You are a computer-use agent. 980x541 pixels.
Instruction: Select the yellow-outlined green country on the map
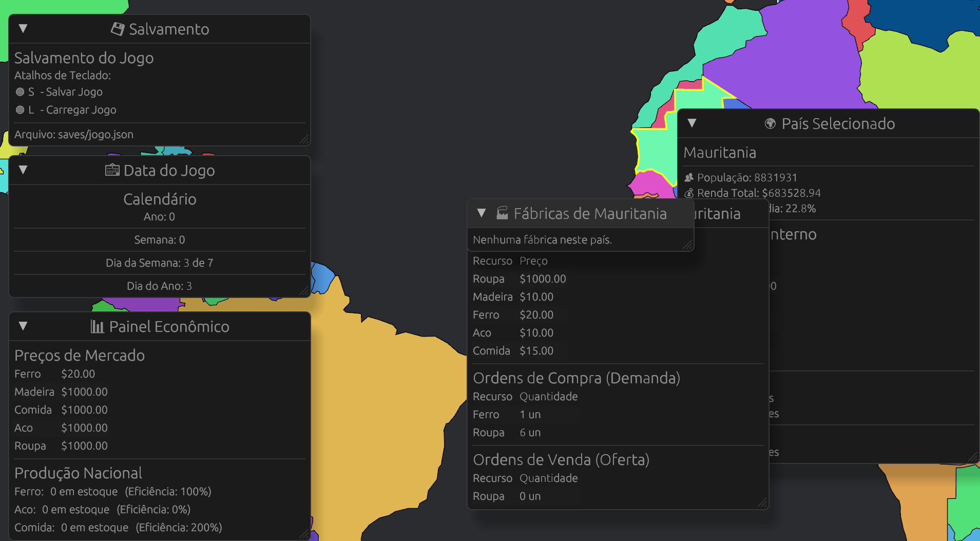point(657,152)
